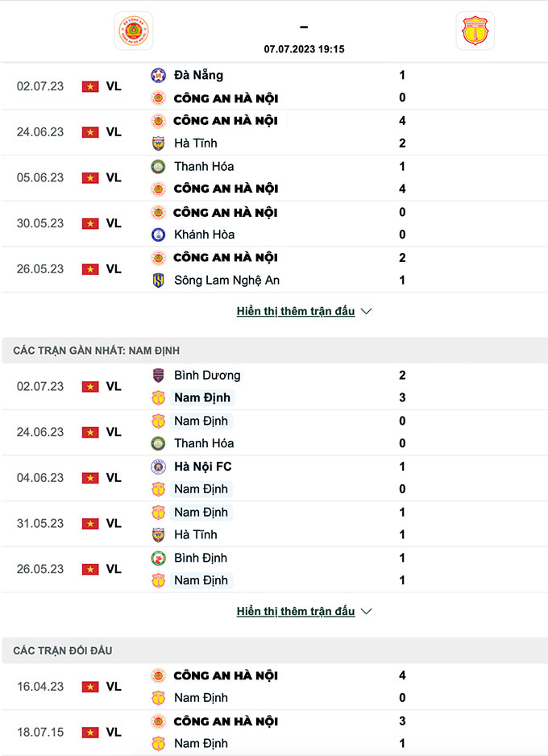Open the Hà Nội FC team name
This screenshot has height=756, width=548.
click(x=202, y=467)
